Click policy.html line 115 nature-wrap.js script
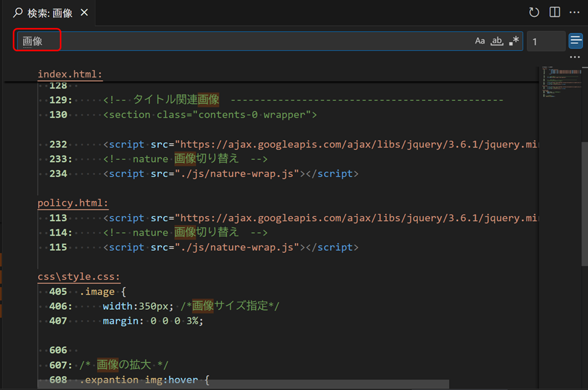The height and width of the screenshot is (390, 588). click(231, 247)
